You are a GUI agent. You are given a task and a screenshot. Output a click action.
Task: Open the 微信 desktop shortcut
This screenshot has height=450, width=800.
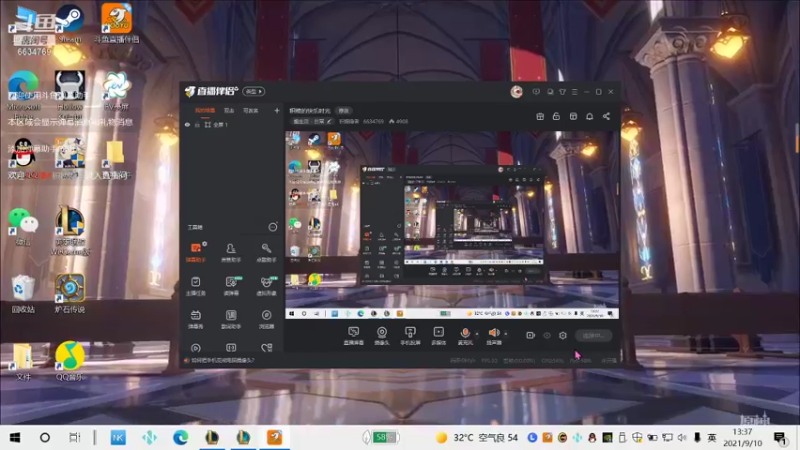click(x=23, y=227)
